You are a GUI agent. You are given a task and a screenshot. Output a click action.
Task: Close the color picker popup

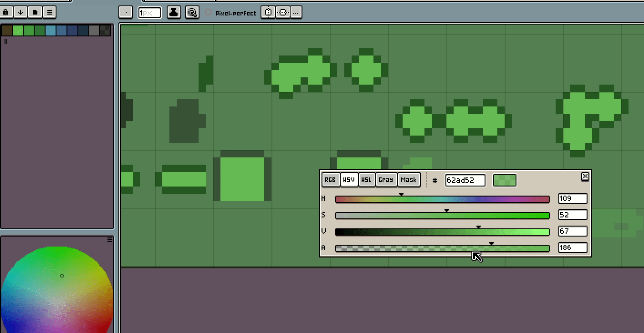point(585,177)
